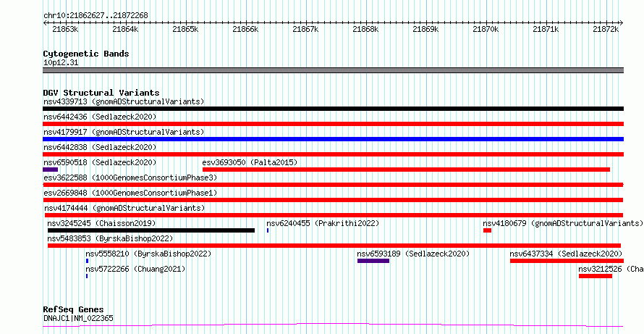Screen dimensions: 644x334
Task: Select the nsv6593189 (Sedlazeck2020) label
Action: coord(413,254)
